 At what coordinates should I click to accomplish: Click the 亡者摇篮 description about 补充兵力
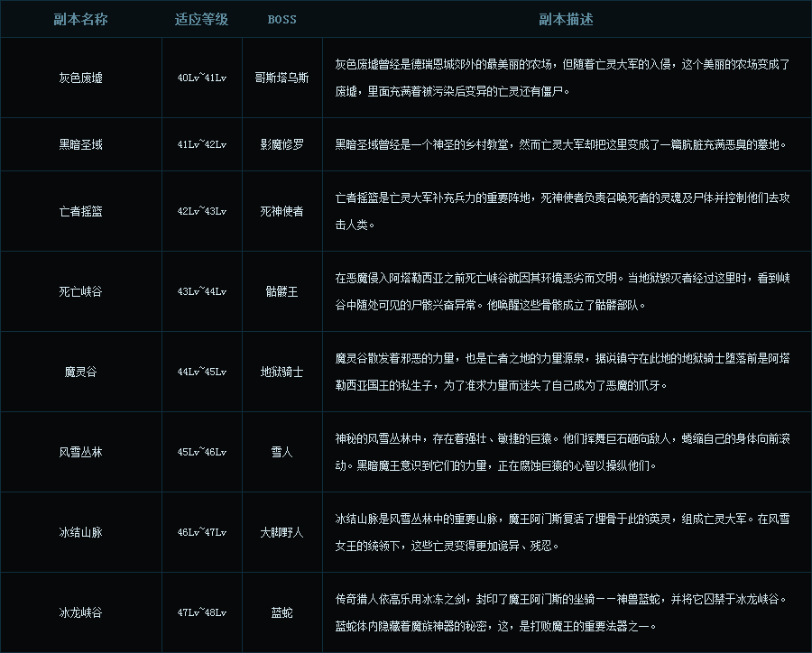coord(562,211)
